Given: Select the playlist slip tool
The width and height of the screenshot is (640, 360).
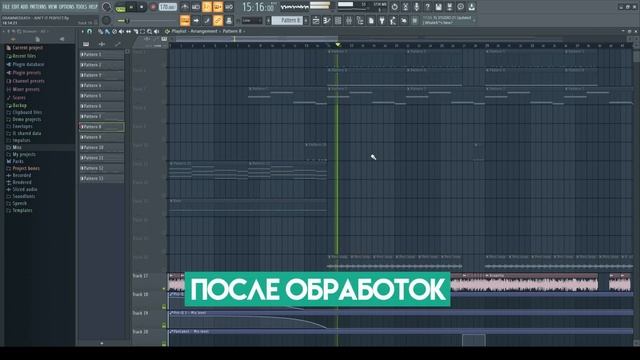Looking at the screenshot, I should coord(128,31).
